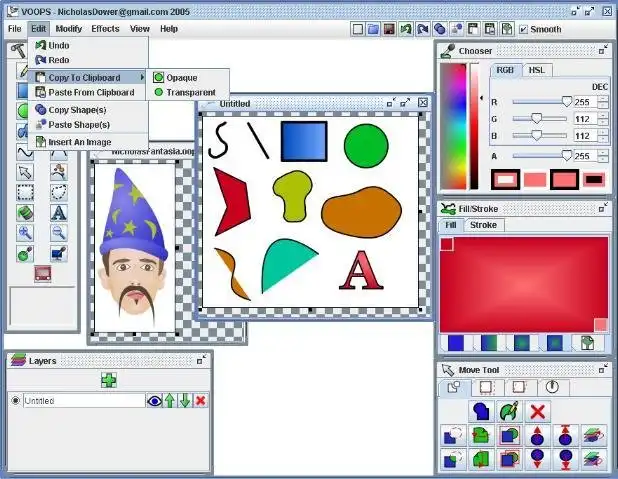Click the A alpha value stepper
618x479 pixels.
[x=603, y=156]
